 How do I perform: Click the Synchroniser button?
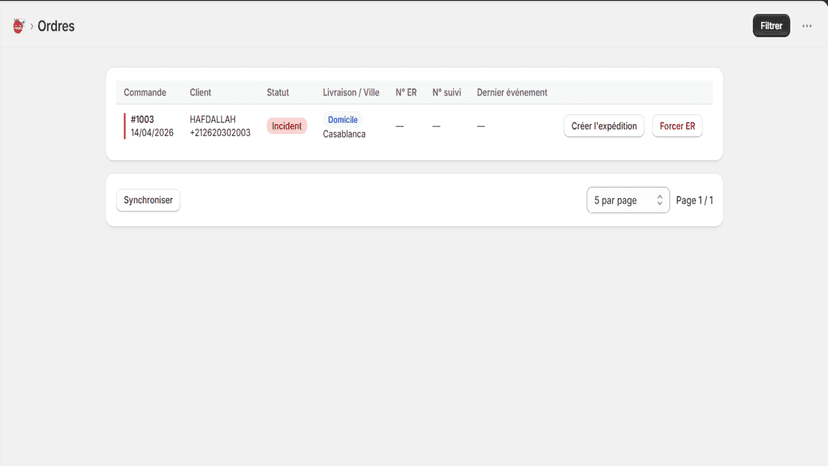(x=148, y=200)
